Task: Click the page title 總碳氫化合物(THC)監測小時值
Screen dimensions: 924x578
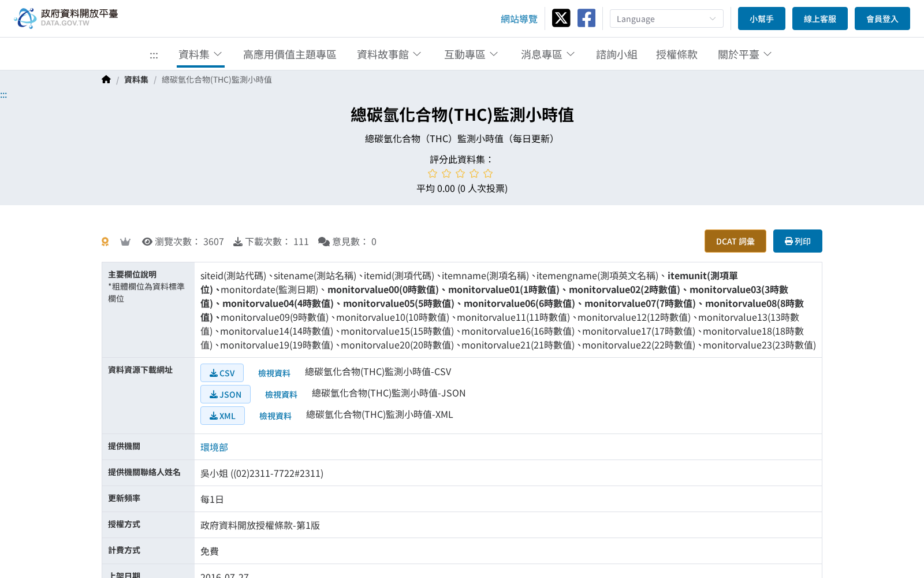Action: coord(462,115)
